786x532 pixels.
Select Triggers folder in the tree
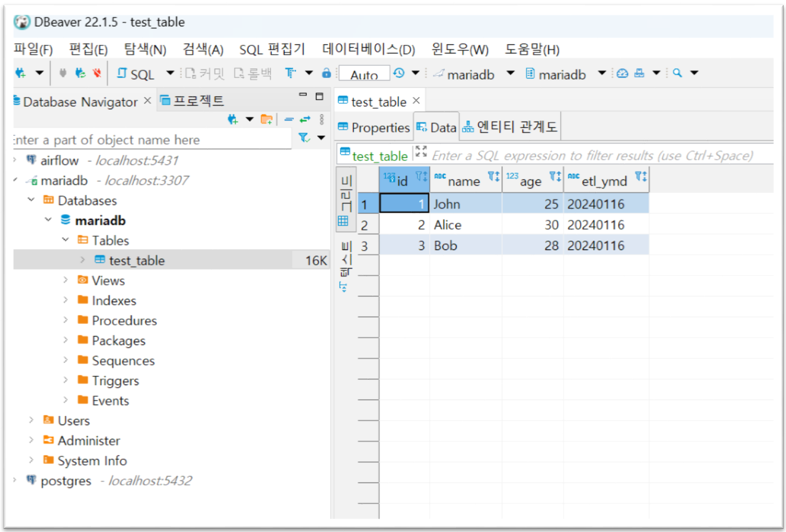tap(116, 381)
